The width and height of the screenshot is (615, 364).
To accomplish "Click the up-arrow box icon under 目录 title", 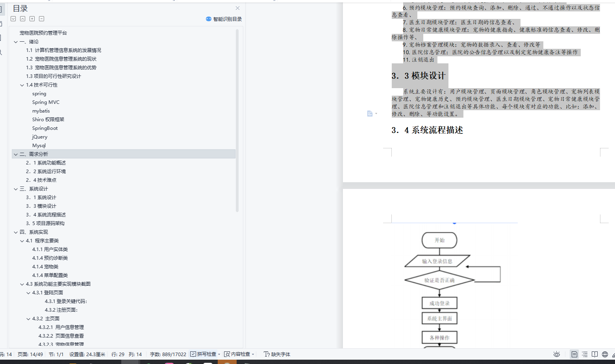I will [x=23, y=19].
